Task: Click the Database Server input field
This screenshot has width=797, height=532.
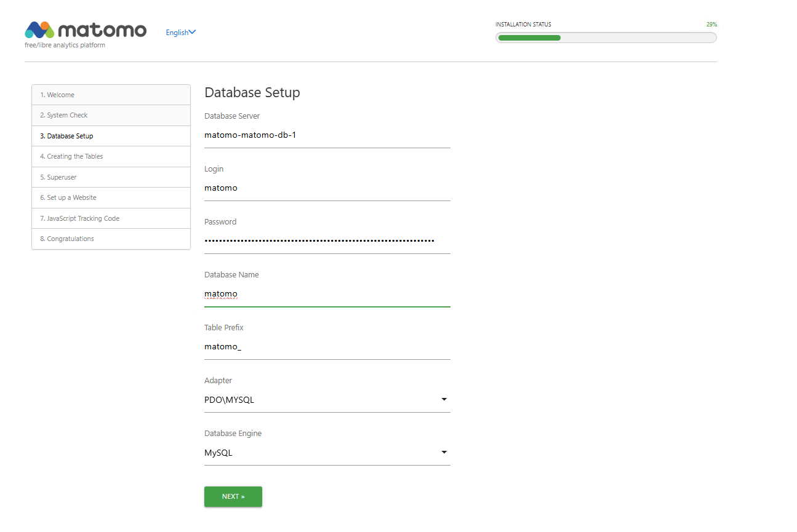Action: 327,135
